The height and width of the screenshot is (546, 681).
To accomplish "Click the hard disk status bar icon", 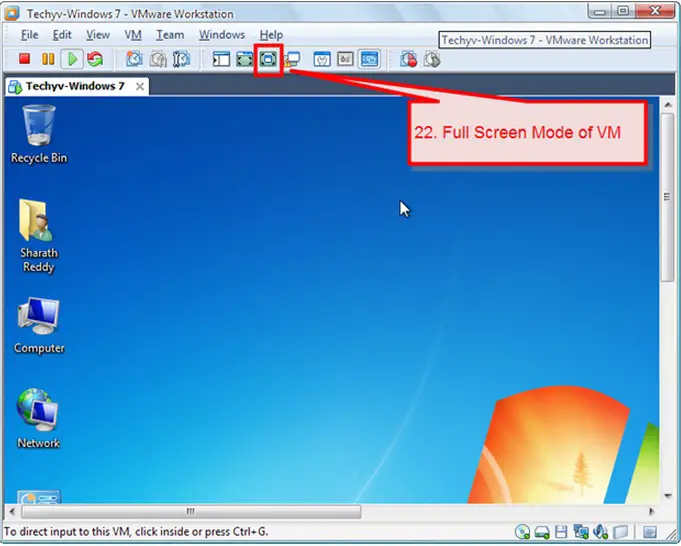I will coord(542,532).
